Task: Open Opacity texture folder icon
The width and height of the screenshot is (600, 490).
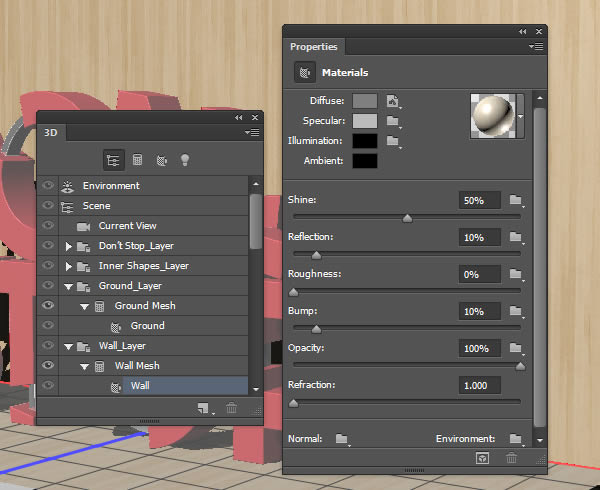Action: coord(516,348)
